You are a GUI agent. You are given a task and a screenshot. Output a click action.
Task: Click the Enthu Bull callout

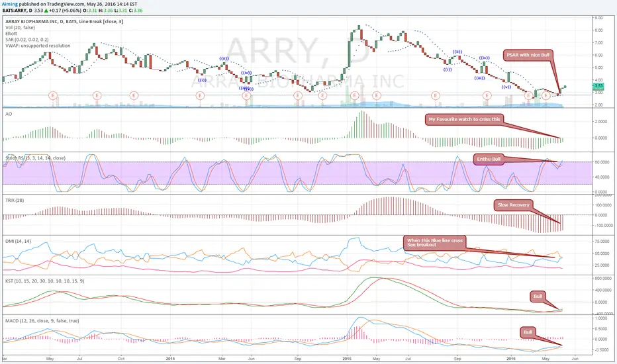tap(489, 159)
